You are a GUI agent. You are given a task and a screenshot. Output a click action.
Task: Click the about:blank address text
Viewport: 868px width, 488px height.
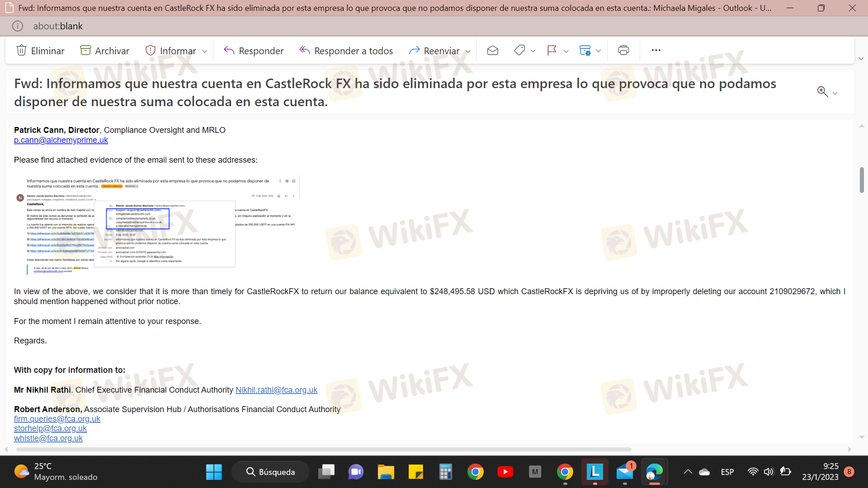(x=58, y=26)
